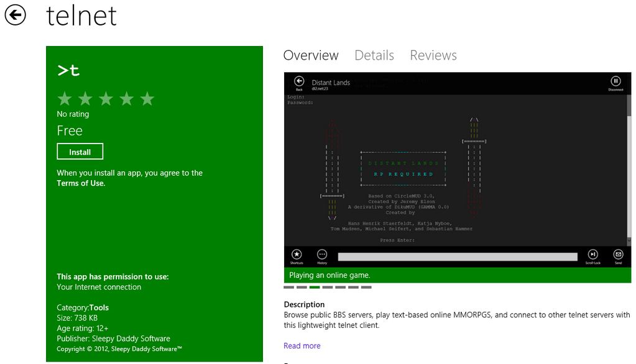Select the first screenshot page indicator
This screenshot has width=636, height=364.
288,288
